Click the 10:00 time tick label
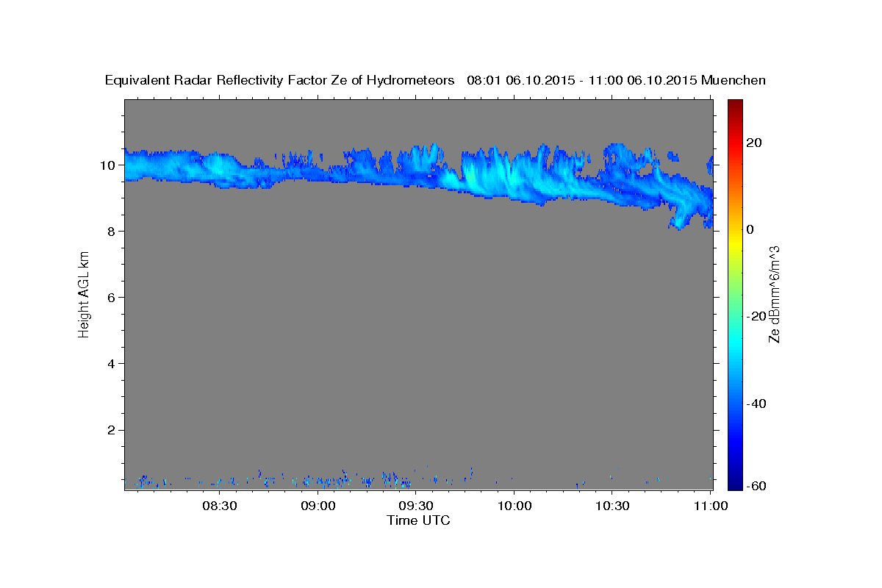882x588 pixels. 514,506
